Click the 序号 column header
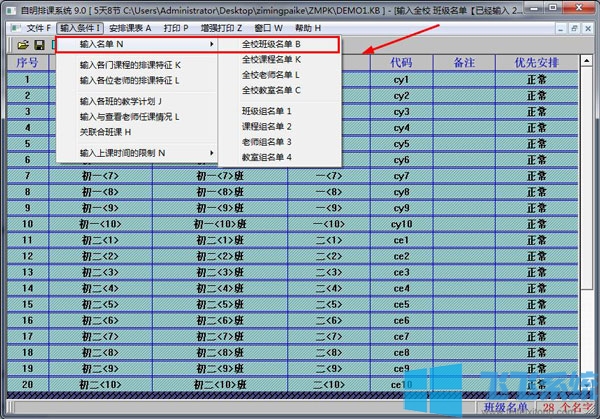Viewport: 600px width, 419px height. [28, 62]
